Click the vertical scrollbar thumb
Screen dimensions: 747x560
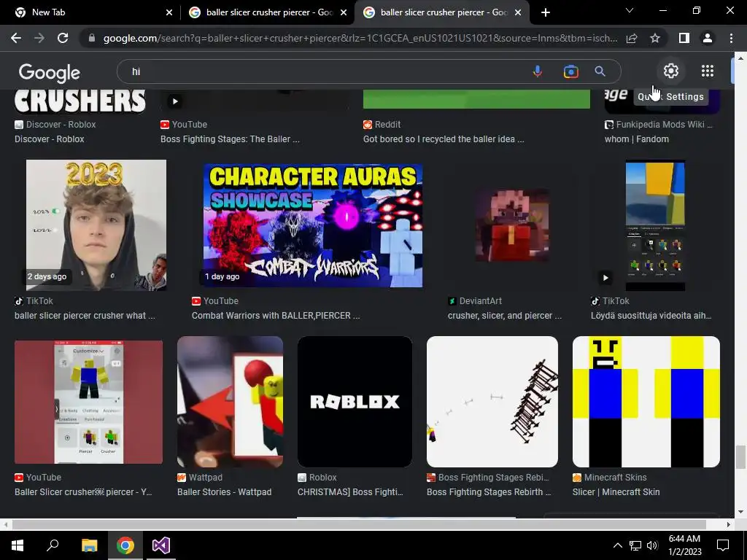[740, 457]
